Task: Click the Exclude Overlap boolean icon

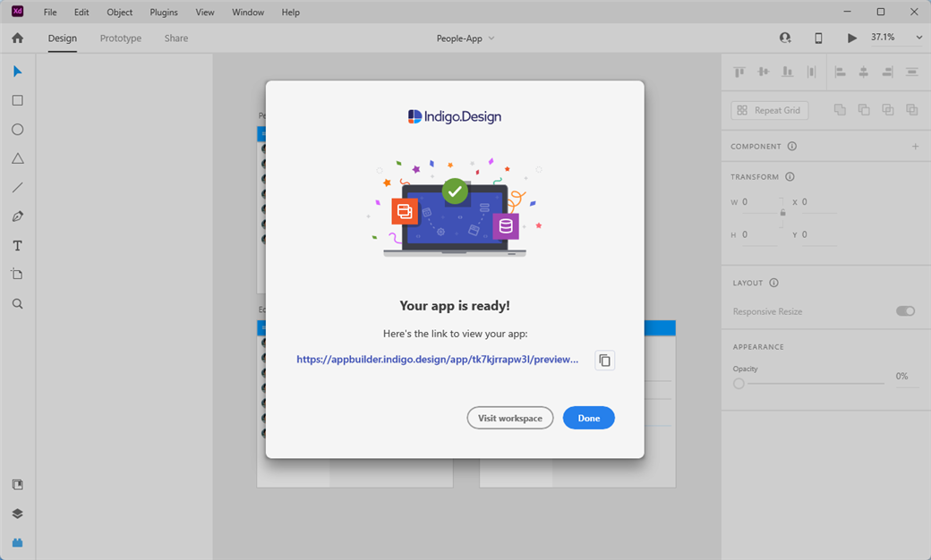Action: (x=912, y=110)
